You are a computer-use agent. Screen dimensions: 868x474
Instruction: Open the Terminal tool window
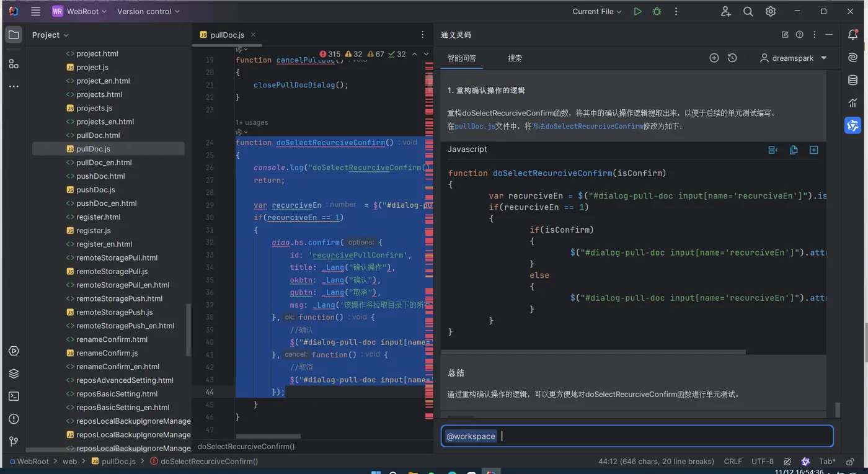point(14,396)
